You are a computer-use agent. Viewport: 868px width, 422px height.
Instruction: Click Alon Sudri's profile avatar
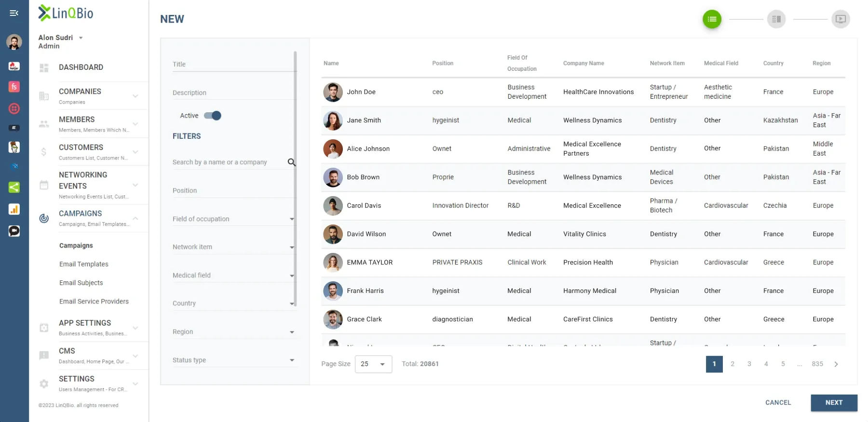pos(14,42)
